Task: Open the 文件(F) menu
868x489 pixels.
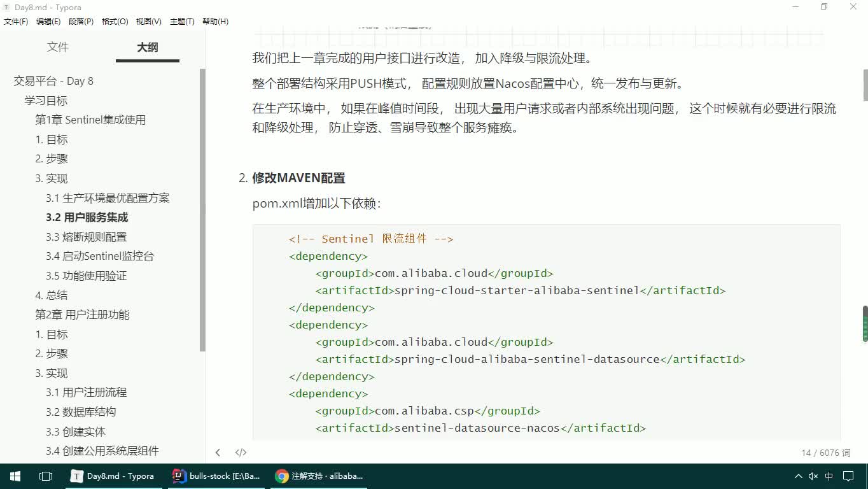Action: [16, 22]
